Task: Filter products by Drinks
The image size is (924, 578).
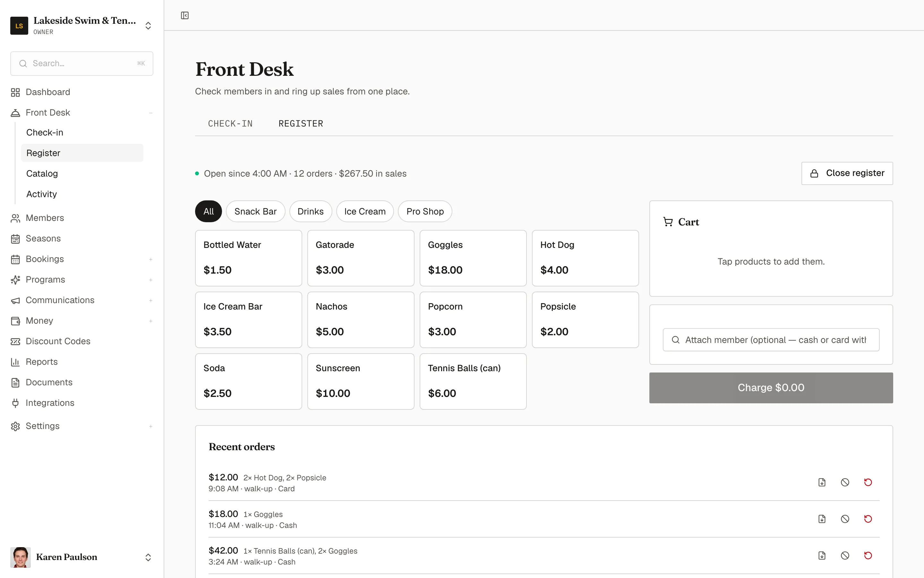Action: click(311, 211)
